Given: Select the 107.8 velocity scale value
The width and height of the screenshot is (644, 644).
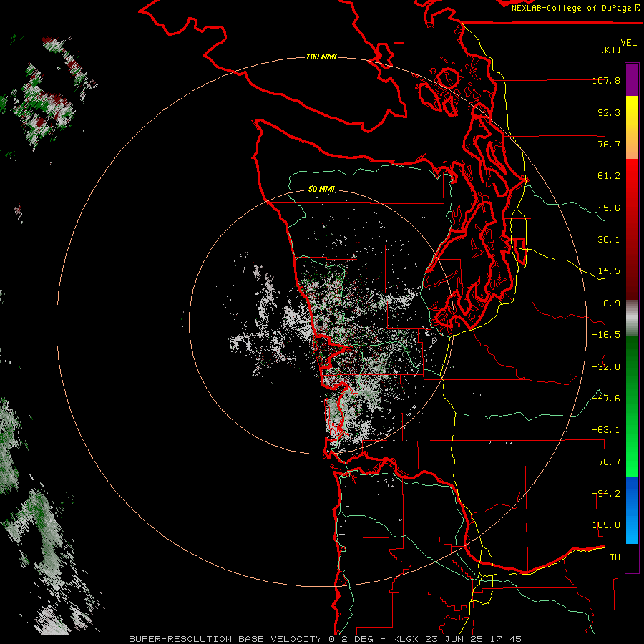Looking at the screenshot, I should (x=606, y=80).
